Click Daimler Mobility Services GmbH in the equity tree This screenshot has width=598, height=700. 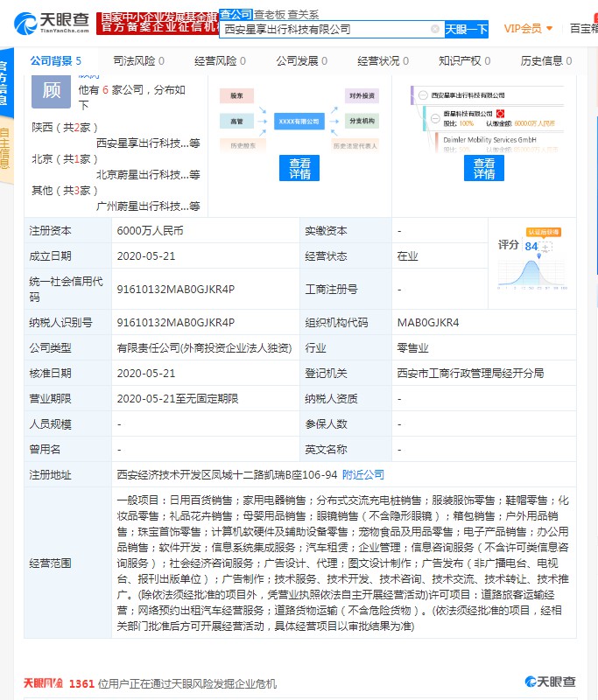pyautogui.click(x=489, y=140)
